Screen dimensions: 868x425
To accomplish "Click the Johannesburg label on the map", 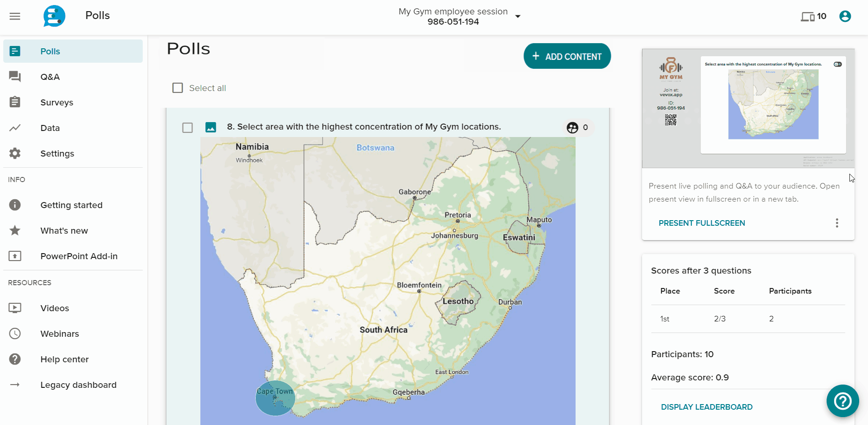I will coord(454,235).
